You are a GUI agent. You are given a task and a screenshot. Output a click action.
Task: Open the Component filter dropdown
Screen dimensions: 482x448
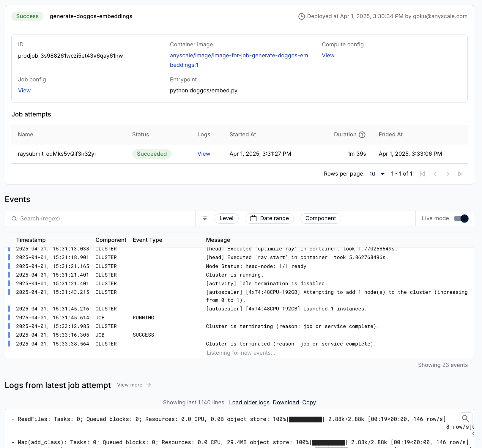coord(320,218)
